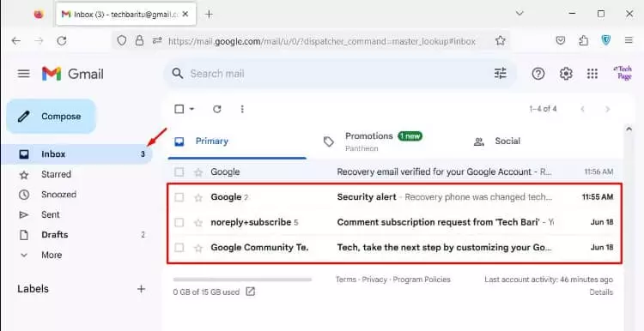Image resolution: width=644 pixels, height=331 pixels.
Task: Expand the More sidebar section
Action: [x=40, y=256]
